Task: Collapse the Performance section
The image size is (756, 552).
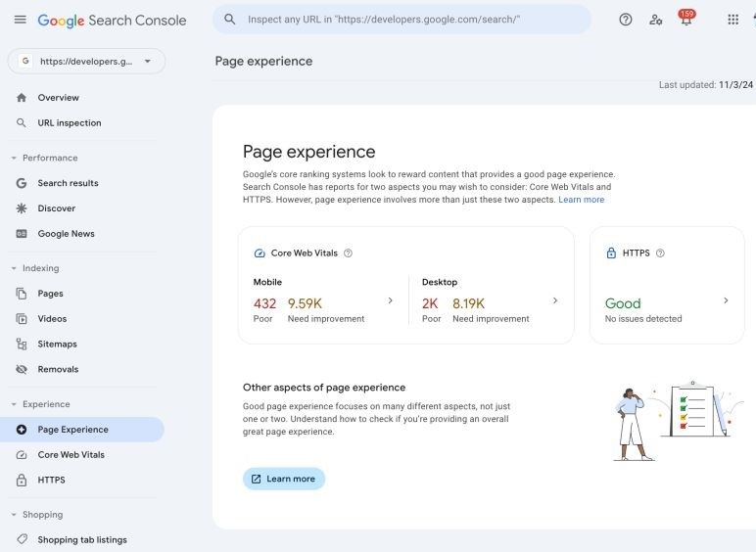Action: [x=14, y=158]
